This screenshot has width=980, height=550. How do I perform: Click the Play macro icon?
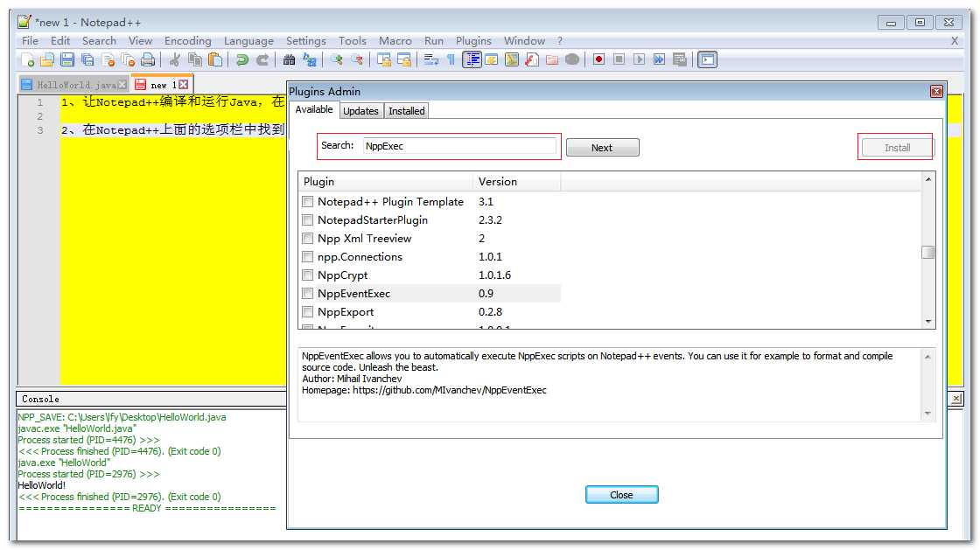(639, 59)
